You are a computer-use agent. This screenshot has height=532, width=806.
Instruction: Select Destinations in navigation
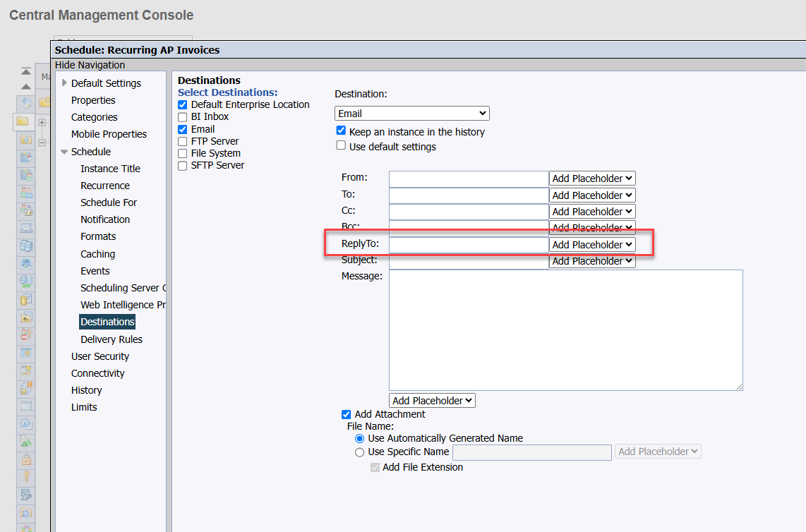(107, 322)
